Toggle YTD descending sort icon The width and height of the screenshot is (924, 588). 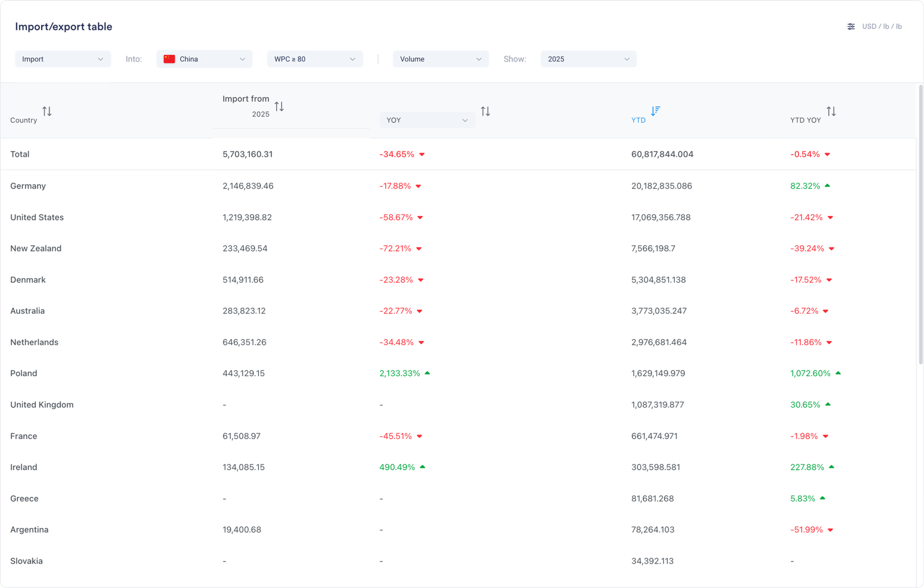655,111
